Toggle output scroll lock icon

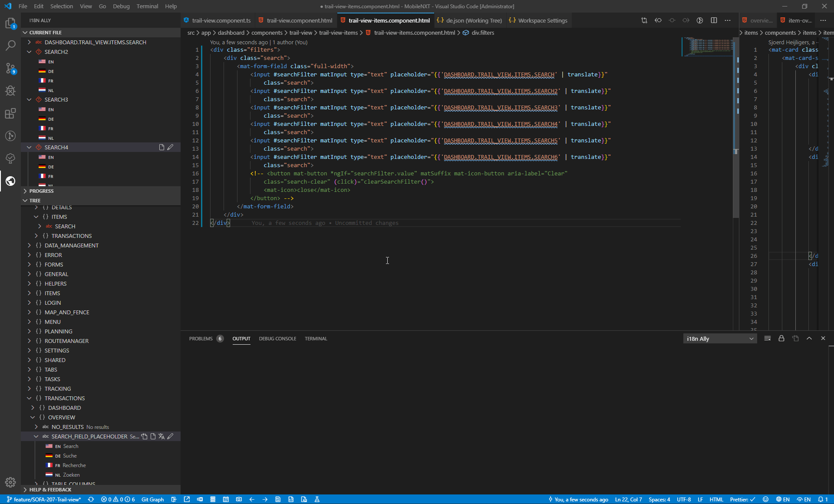[x=781, y=339]
